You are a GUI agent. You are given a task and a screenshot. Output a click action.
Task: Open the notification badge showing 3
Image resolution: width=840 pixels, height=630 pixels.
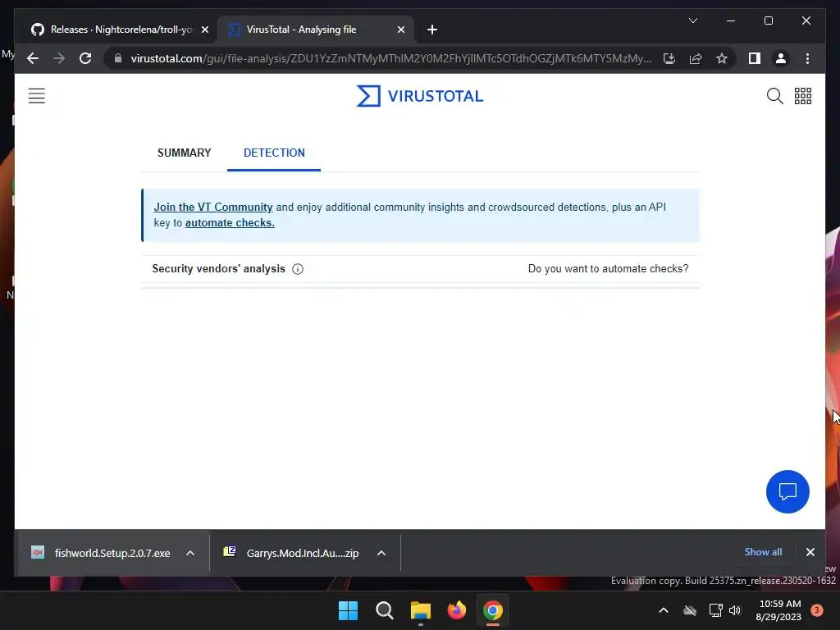click(816, 610)
